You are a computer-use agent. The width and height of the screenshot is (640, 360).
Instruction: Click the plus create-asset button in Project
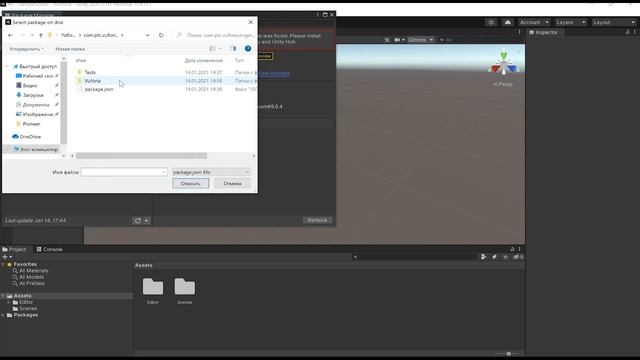point(5,257)
